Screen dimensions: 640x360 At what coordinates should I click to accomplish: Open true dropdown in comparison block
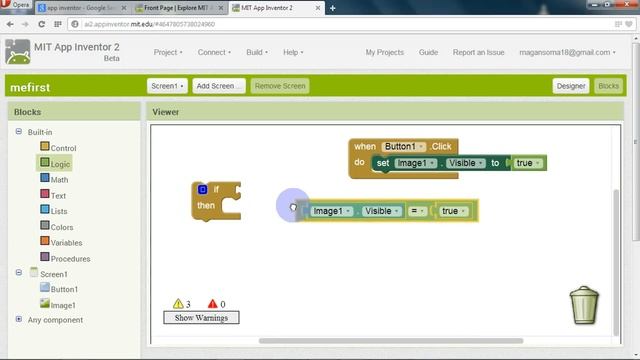(453, 211)
